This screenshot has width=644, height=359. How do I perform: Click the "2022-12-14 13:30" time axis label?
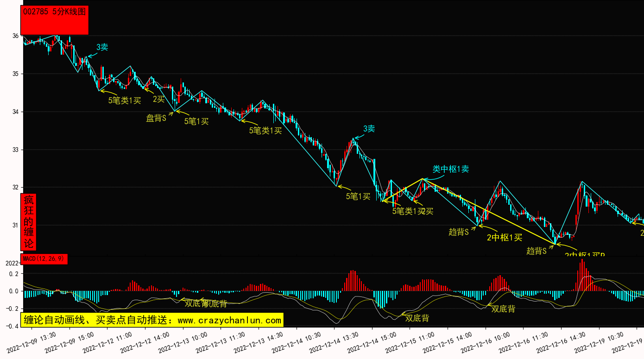(x=334, y=342)
